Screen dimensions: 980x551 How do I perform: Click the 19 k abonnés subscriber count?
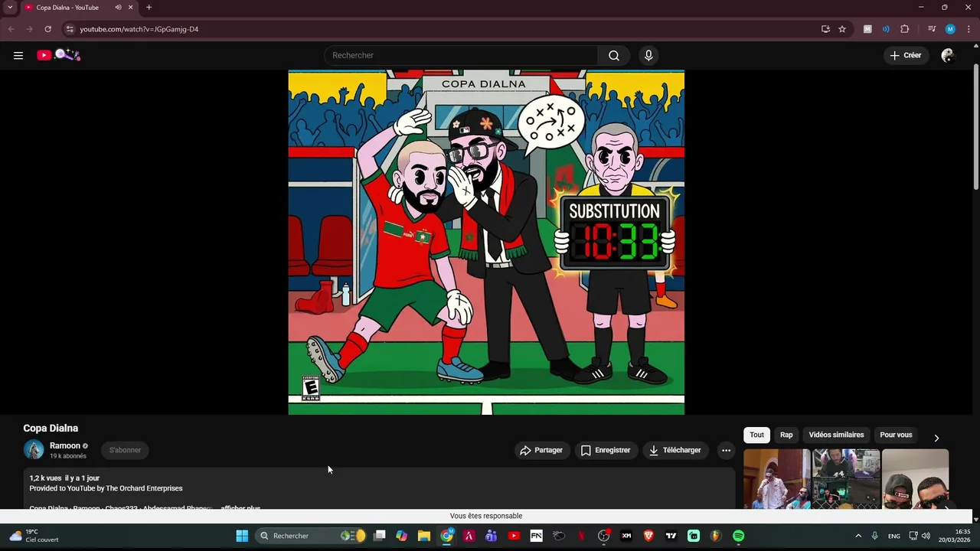click(68, 456)
